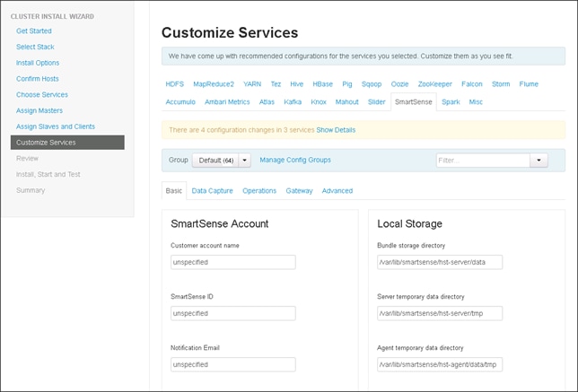
Task: Click Bundle storage directory field
Action: click(x=440, y=262)
